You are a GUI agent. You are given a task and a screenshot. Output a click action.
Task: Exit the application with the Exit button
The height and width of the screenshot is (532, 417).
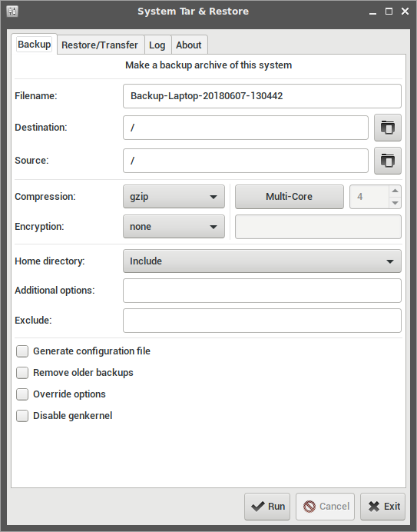(382, 507)
